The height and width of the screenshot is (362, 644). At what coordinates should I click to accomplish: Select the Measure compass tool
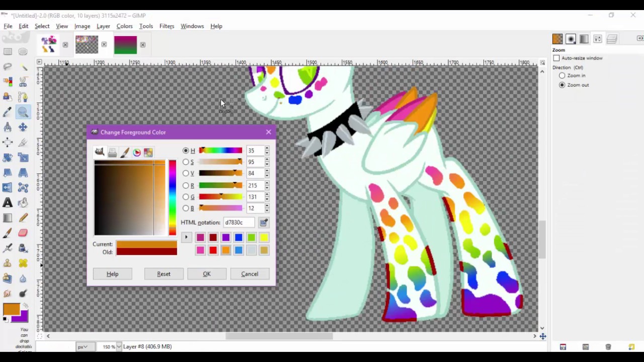8,127
